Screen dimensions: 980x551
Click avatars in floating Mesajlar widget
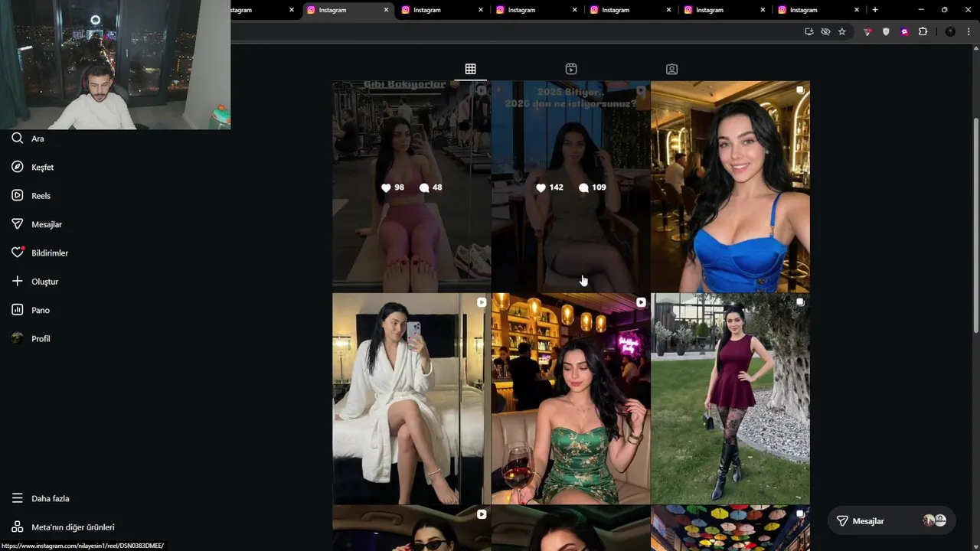[x=935, y=520]
